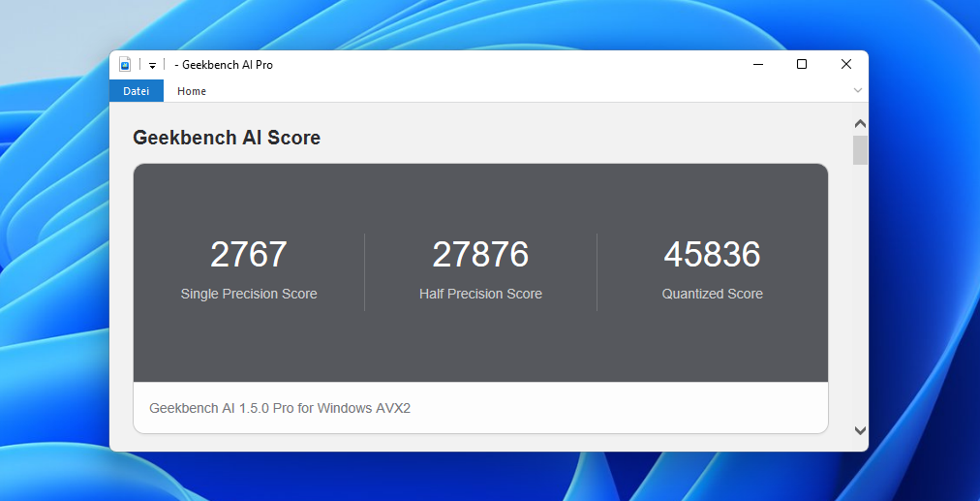Select the Single Precision Score value 2767
The width and height of the screenshot is (980, 501).
pos(249,255)
